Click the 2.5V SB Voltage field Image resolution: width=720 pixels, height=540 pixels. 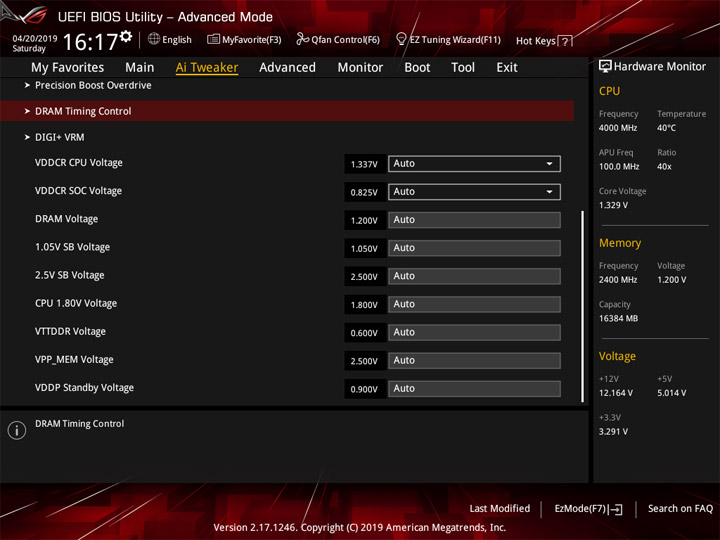coord(474,276)
